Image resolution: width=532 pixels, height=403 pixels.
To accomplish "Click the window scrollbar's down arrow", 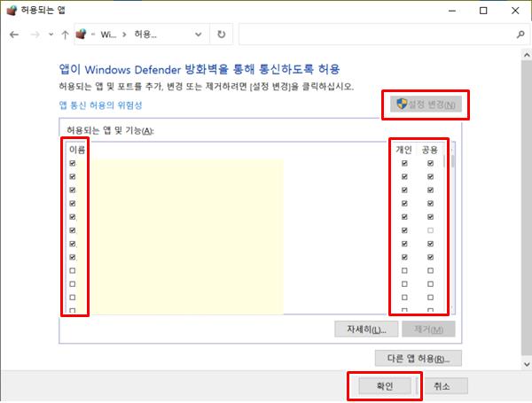I will point(527,364).
